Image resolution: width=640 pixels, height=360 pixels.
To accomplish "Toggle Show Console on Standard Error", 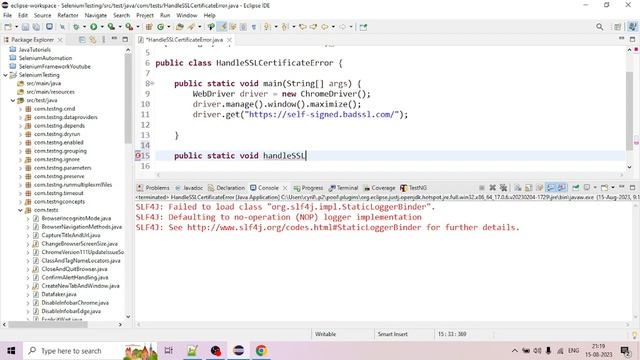I will click(562, 188).
